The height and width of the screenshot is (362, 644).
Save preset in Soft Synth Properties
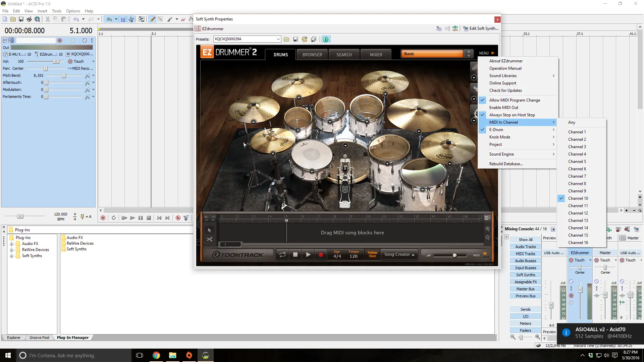click(x=296, y=39)
